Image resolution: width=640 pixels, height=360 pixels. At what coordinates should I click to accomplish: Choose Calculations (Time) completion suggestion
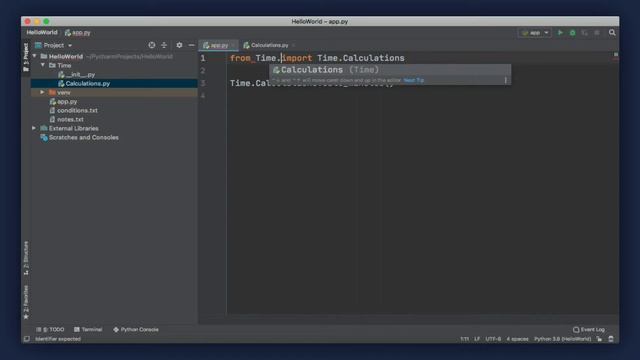tap(390, 70)
